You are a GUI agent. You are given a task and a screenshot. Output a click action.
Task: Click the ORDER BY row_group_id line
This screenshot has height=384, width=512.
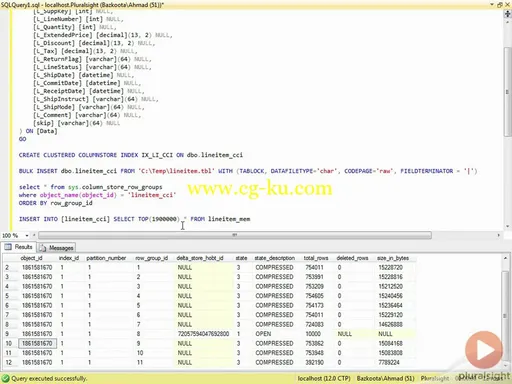(x=56, y=203)
